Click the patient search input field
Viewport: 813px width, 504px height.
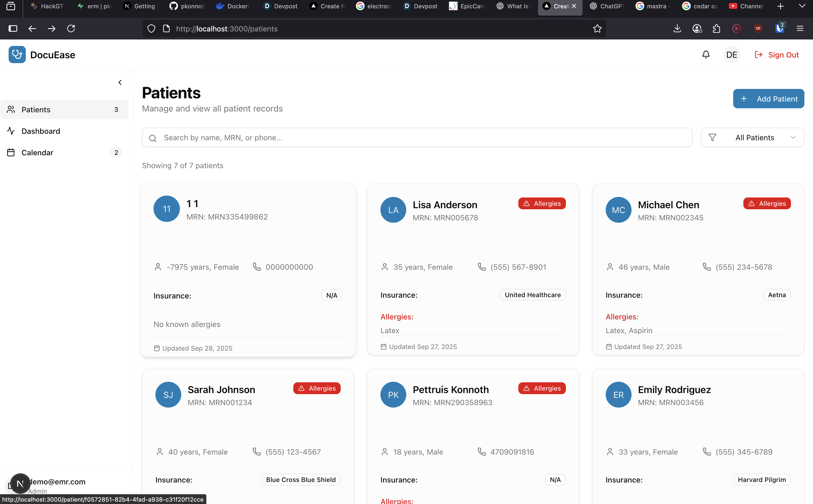click(417, 137)
